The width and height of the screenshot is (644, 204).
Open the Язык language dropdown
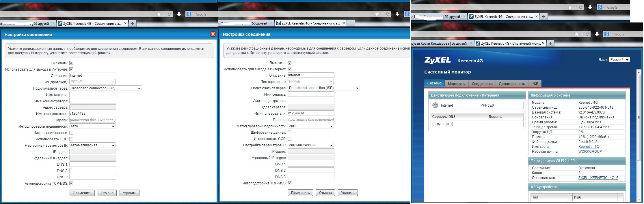619,60
